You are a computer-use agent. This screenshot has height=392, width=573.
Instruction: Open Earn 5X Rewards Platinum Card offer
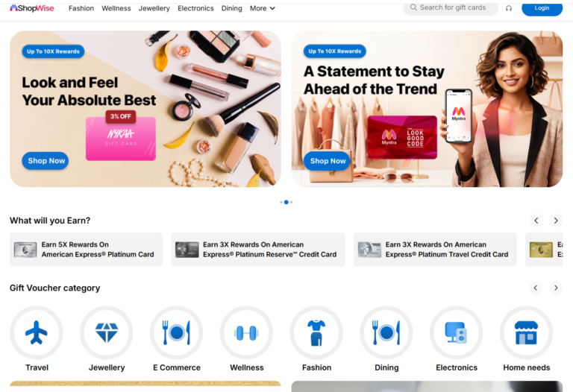coord(86,250)
